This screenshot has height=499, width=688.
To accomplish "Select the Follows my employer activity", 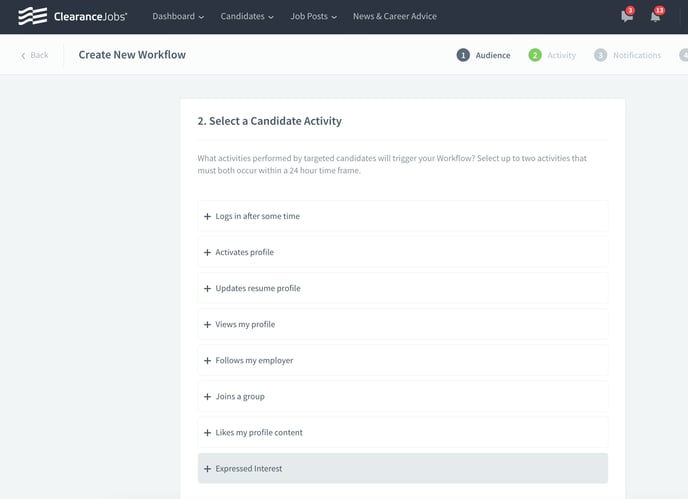I will pyautogui.click(x=403, y=360).
